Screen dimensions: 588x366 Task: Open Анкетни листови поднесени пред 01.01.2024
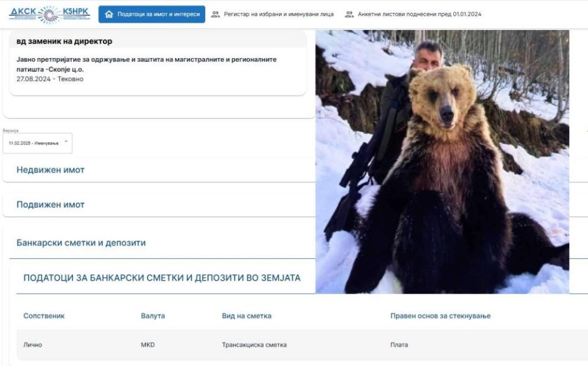click(419, 14)
